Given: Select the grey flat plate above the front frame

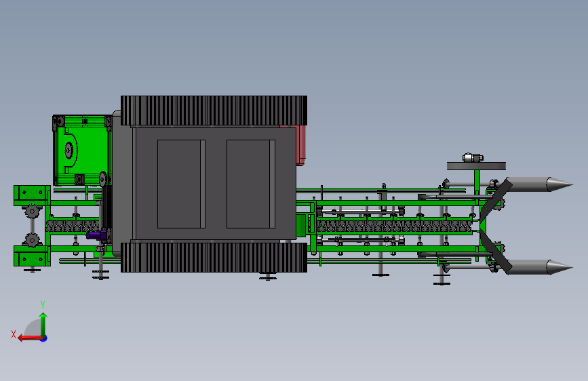Looking at the screenshot, I should [x=476, y=166].
